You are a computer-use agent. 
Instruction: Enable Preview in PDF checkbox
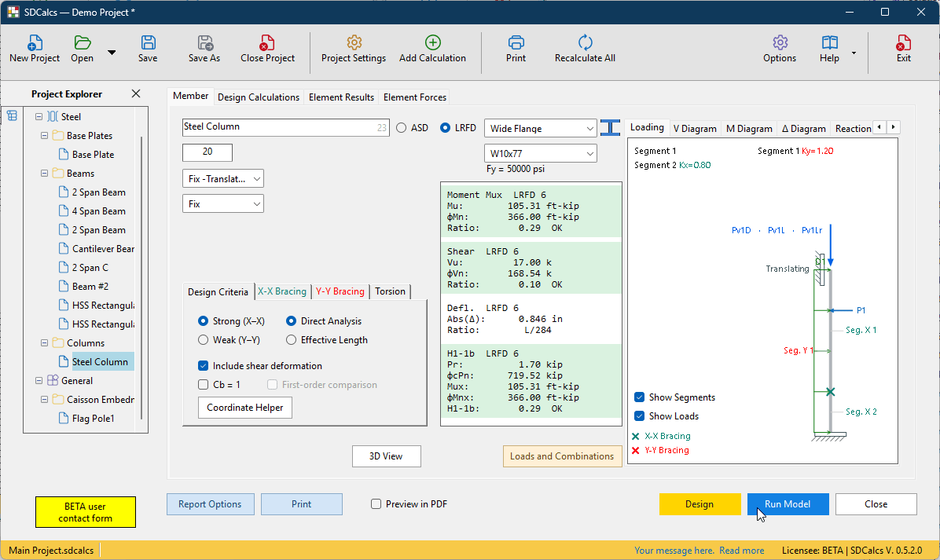point(376,503)
